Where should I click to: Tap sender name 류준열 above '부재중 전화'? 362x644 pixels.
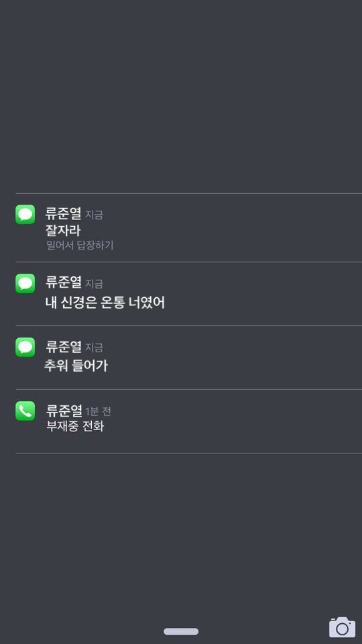pyautogui.click(x=63, y=411)
